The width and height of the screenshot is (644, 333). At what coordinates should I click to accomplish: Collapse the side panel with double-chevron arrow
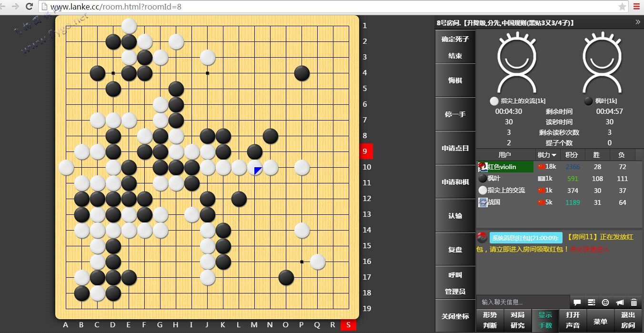pyautogui.click(x=638, y=22)
